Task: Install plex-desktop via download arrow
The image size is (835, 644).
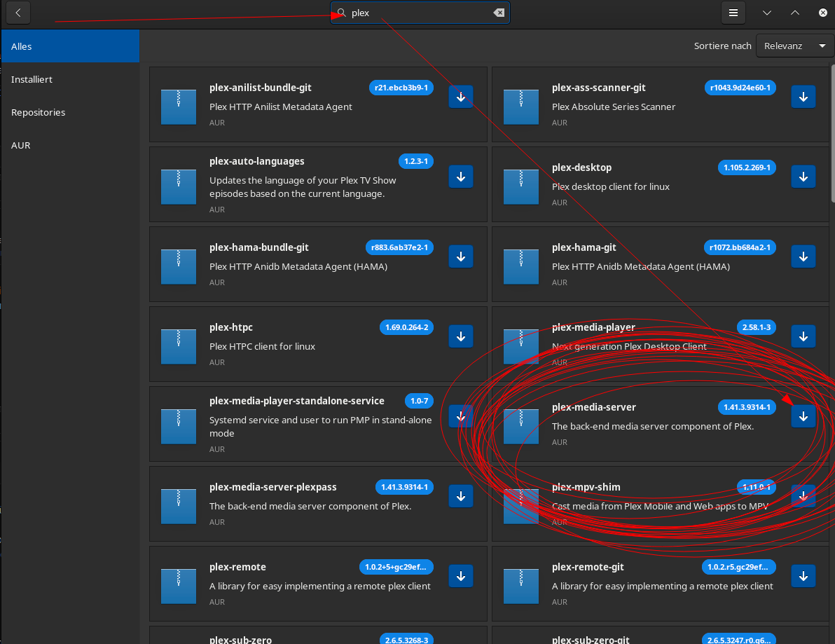Action: pos(803,177)
